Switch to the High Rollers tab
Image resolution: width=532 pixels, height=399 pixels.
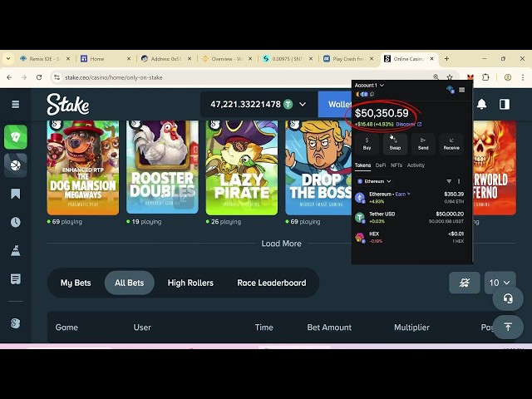[x=190, y=283]
